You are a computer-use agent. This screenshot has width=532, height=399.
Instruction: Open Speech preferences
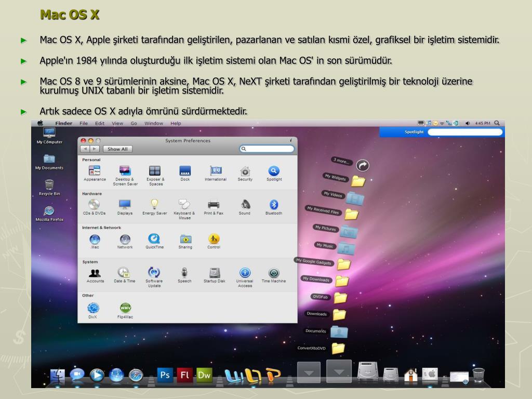184,275
